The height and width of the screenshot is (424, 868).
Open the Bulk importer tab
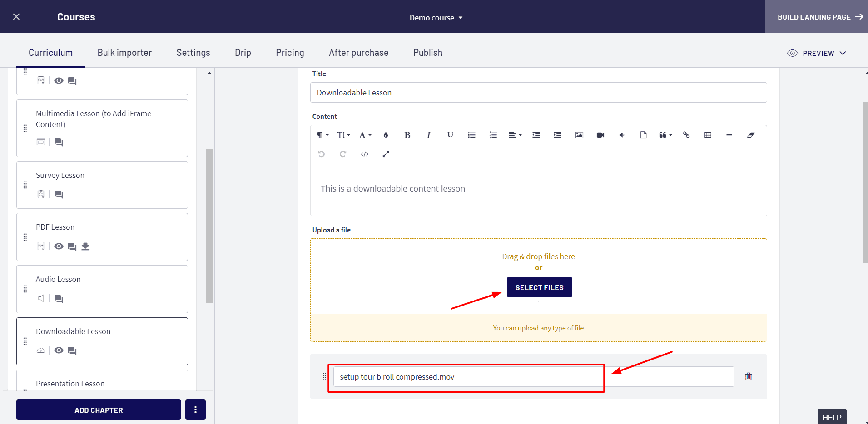click(x=124, y=53)
